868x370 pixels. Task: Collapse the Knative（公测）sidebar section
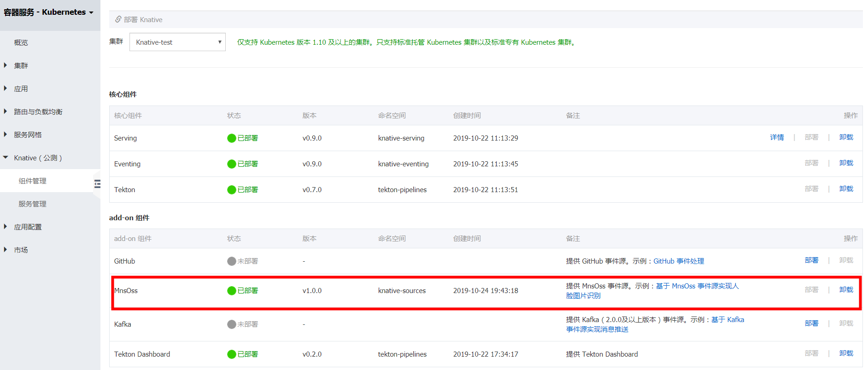[x=38, y=158]
